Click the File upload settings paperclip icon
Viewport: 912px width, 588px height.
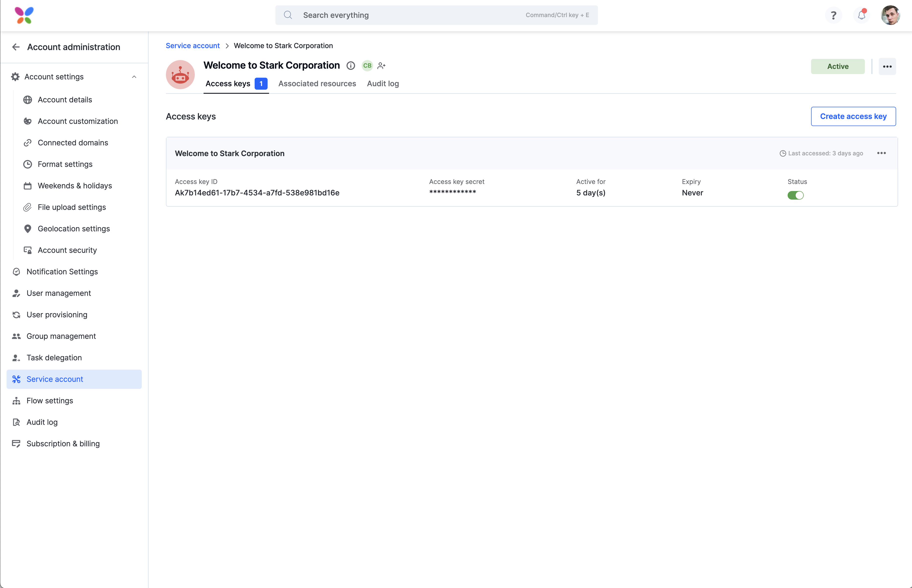point(28,207)
